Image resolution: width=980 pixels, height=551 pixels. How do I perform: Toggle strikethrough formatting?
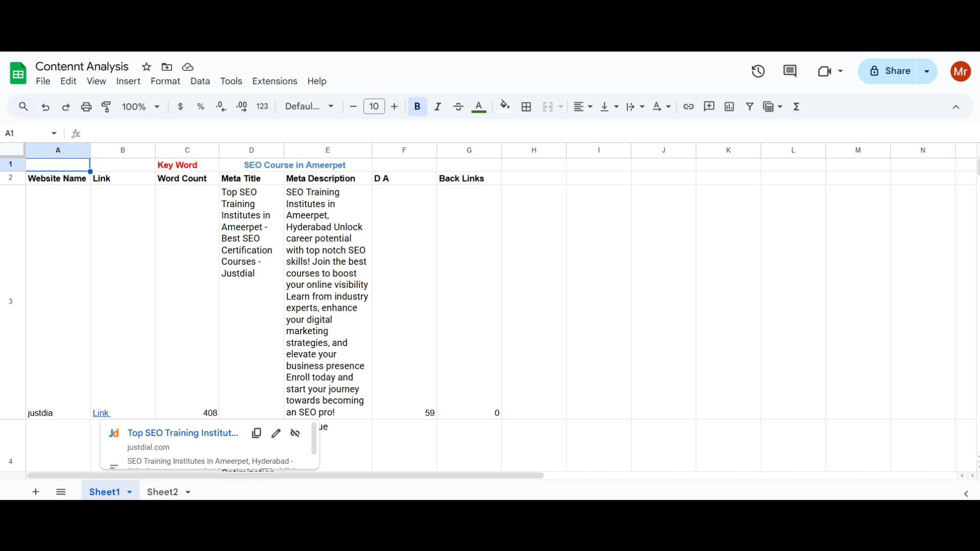click(458, 107)
